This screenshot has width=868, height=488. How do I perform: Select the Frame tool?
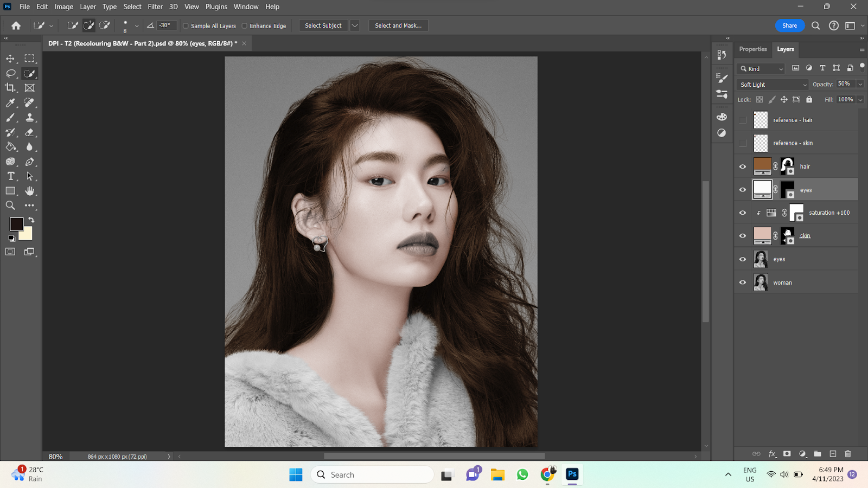click(30, 88)
